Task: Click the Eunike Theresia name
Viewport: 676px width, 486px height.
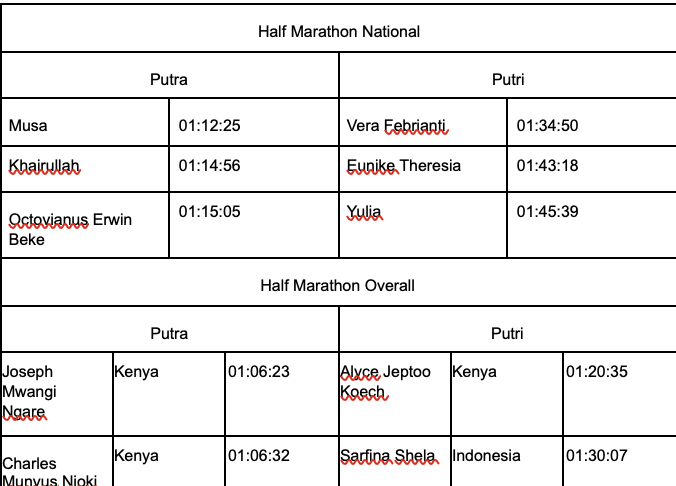Action: (404, 166)
